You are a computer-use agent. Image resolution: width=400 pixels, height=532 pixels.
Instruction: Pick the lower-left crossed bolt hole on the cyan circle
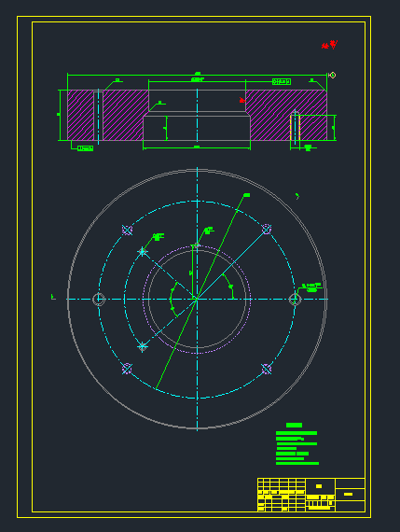pos(127,369)
